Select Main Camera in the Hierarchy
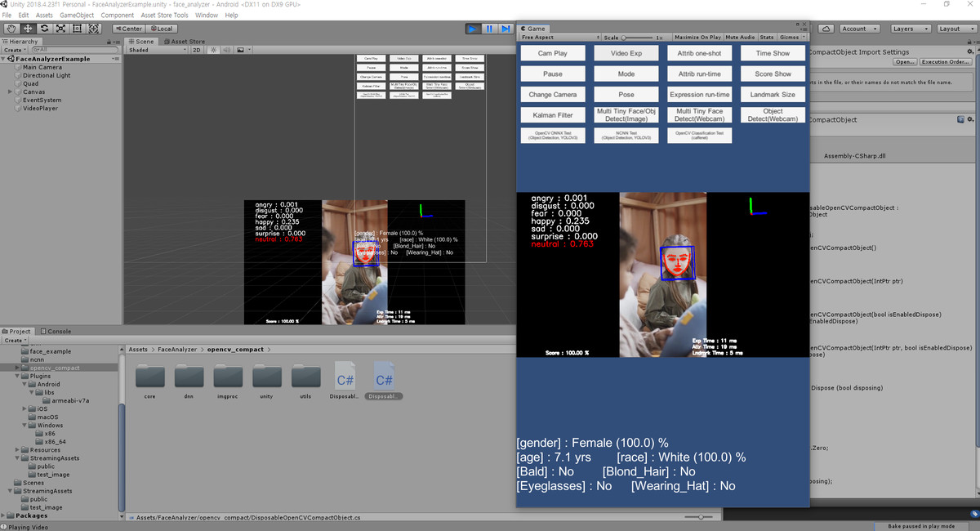This screenshot has height=531, width=980. click(x=42, y=67)
